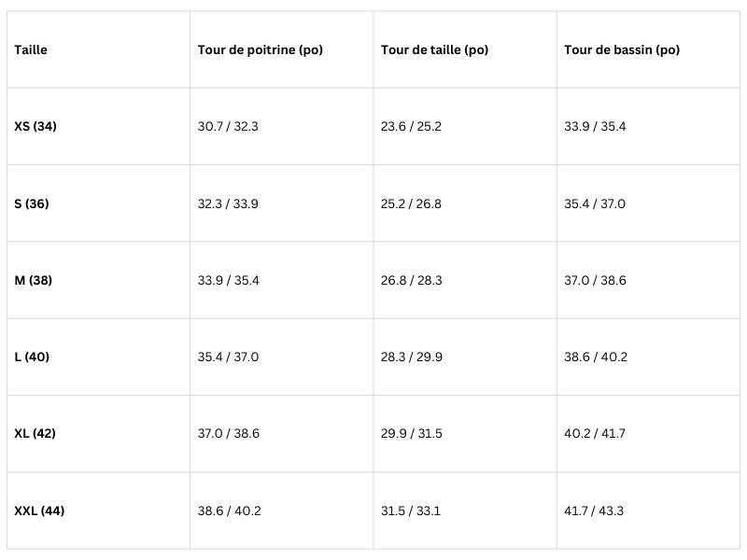The height and width of the screenshot is (560, 747).
Task: Select the 35.4 / 37.0 chest cell for L
Action: pyautogui.click(x=228, y=357)
